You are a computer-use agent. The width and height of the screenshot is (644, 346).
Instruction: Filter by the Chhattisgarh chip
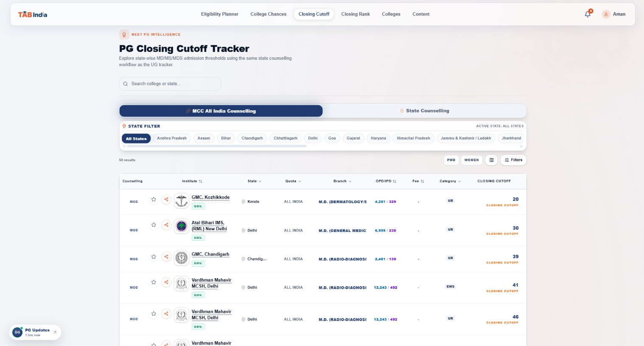pyautogui.click(x=285, y=138)
